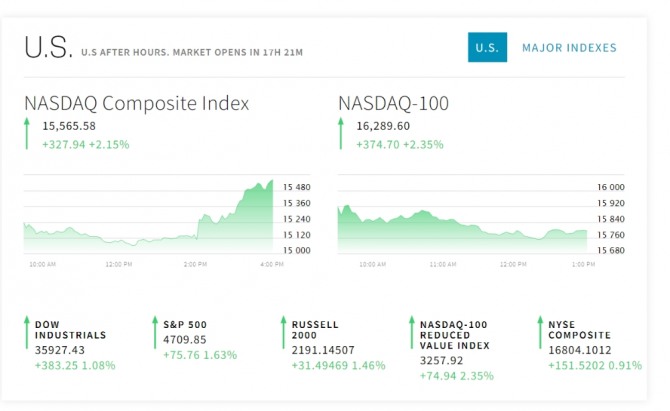Open the NASDAQ Composite Index title
Screen dimensions: 670x411
click(136, 103)
